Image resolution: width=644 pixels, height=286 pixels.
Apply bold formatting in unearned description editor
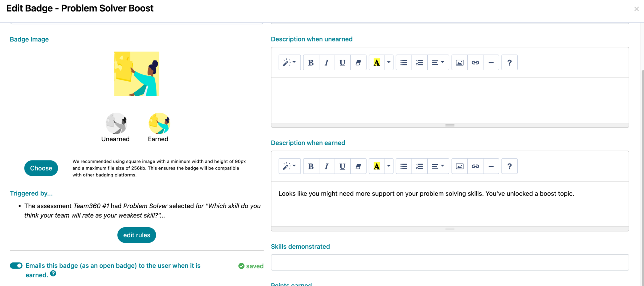[x=311, y=62]
